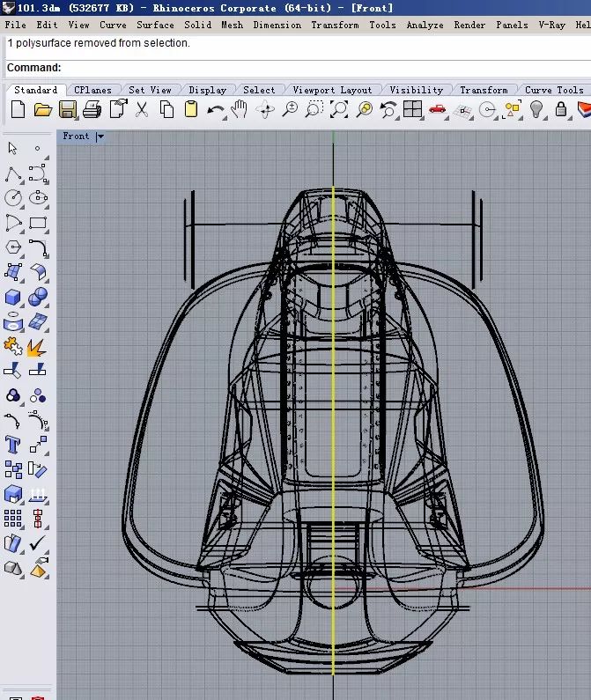591x700 pixels.
Task: Open the Surface menu
Action: coord(155,25)
